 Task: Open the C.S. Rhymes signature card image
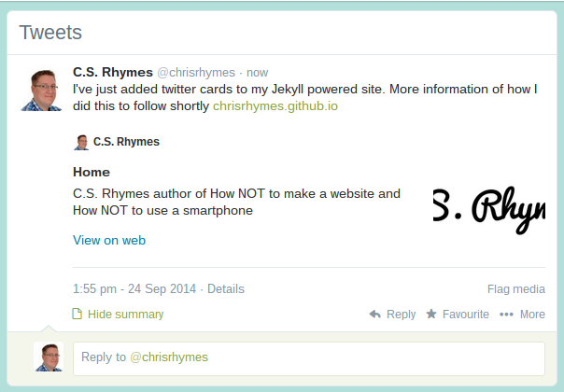[x=489, y=209]
